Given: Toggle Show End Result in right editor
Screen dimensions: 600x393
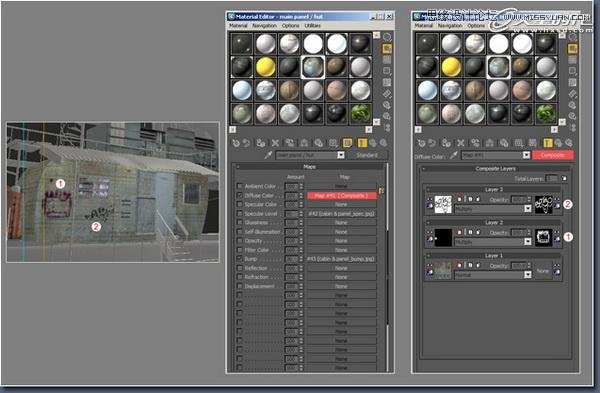Looking at the screenshot, I should (548, 143).
